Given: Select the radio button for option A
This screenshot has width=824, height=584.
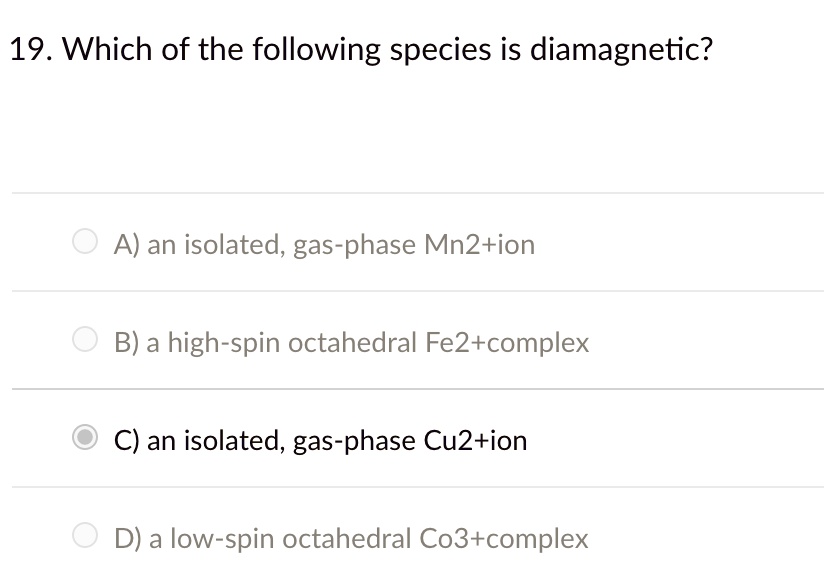Looking at the screenshot, I should click(x=86, y=243).
